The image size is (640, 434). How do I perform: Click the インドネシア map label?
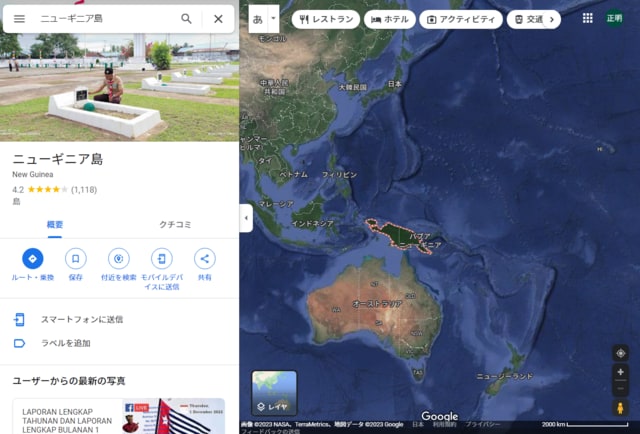(x=313, y=224)
